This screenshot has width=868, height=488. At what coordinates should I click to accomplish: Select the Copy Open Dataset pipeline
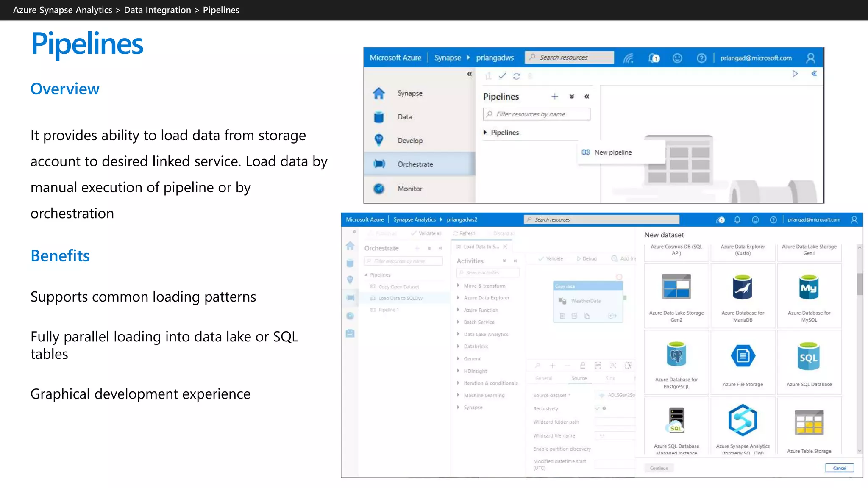tap(399, 287)
